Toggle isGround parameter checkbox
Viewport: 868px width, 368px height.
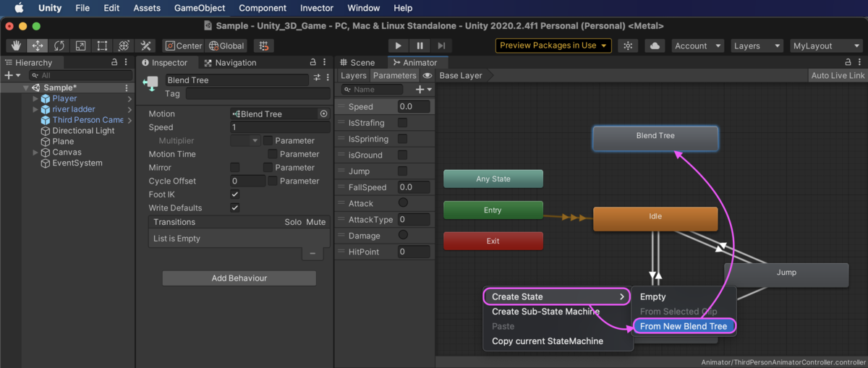[402, 155]
